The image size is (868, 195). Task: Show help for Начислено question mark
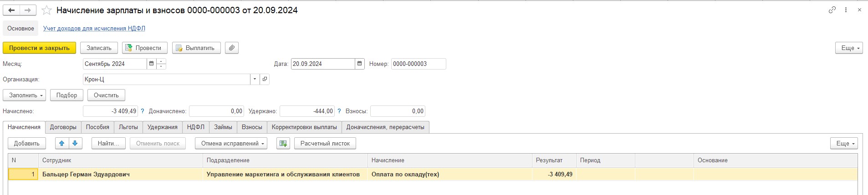(x=143, y=111)
